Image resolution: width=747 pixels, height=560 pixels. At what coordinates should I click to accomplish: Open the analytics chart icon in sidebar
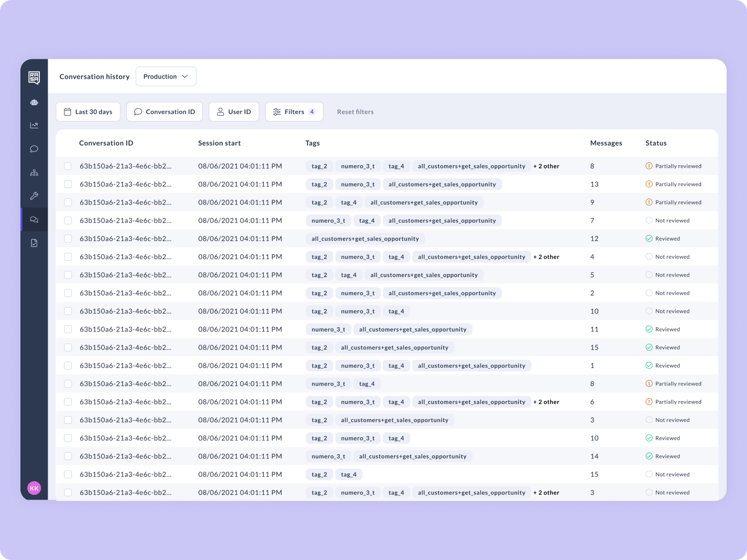[34, 125]
